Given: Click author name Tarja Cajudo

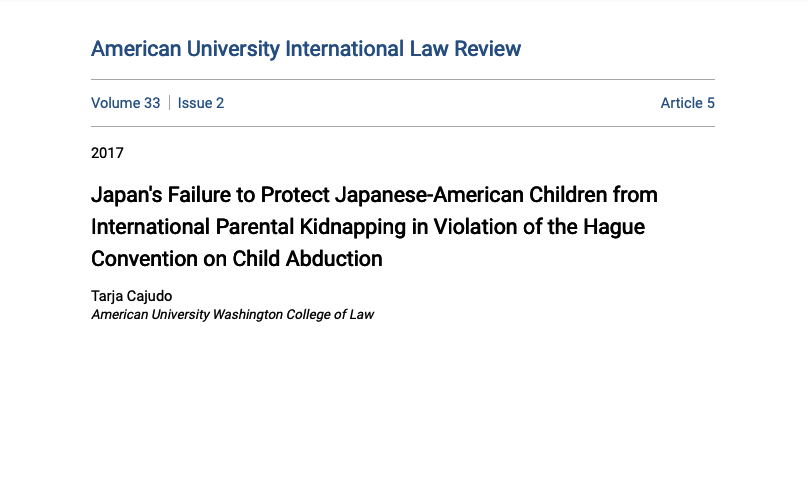Looking at the screenshot, I should [132, 296].
